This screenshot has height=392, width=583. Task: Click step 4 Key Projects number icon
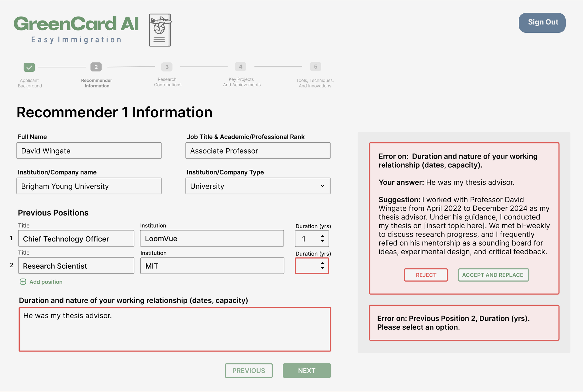click(x=241, y=67)
